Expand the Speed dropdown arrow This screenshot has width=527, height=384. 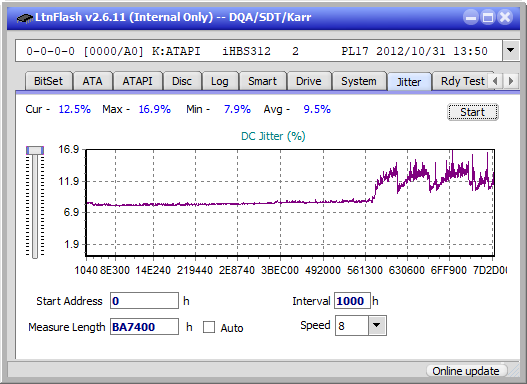[x=377, y=326]
